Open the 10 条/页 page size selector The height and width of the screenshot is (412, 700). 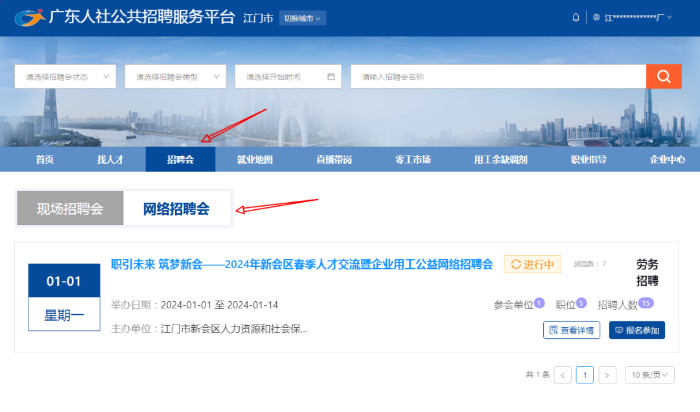click(649, 375)
